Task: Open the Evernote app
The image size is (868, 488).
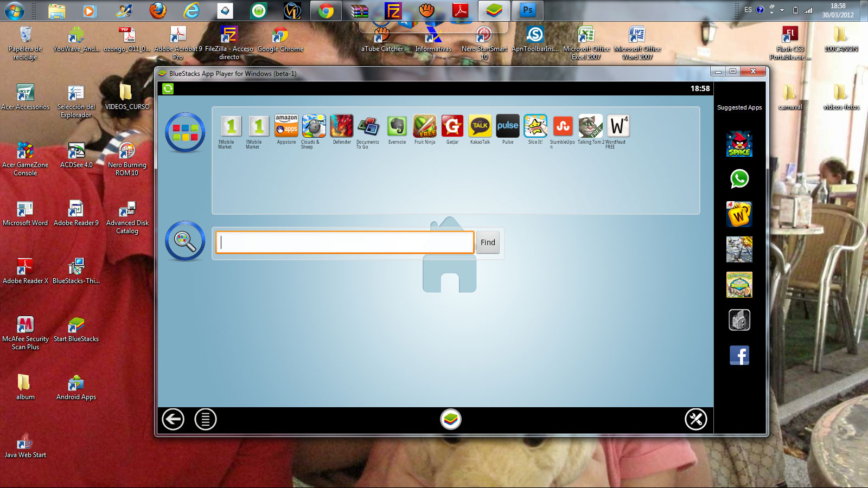Action: 397,126
